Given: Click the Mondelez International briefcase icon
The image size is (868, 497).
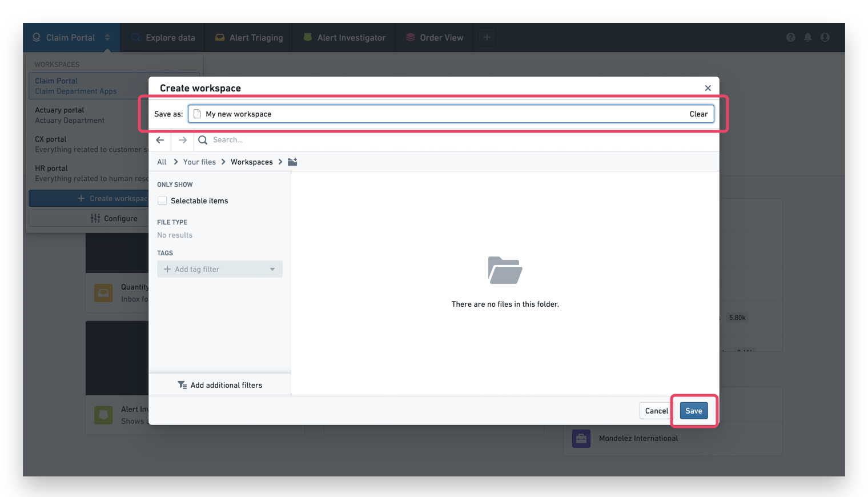Looking at the screenshot, I should tap(581, 438).
